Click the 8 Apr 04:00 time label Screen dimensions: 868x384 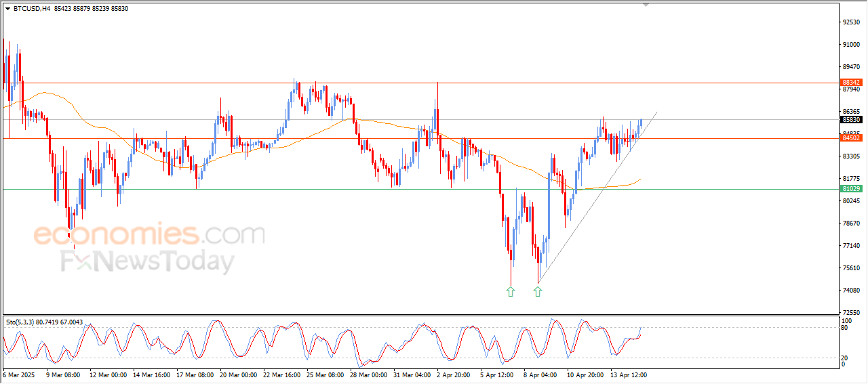[540, 375]
